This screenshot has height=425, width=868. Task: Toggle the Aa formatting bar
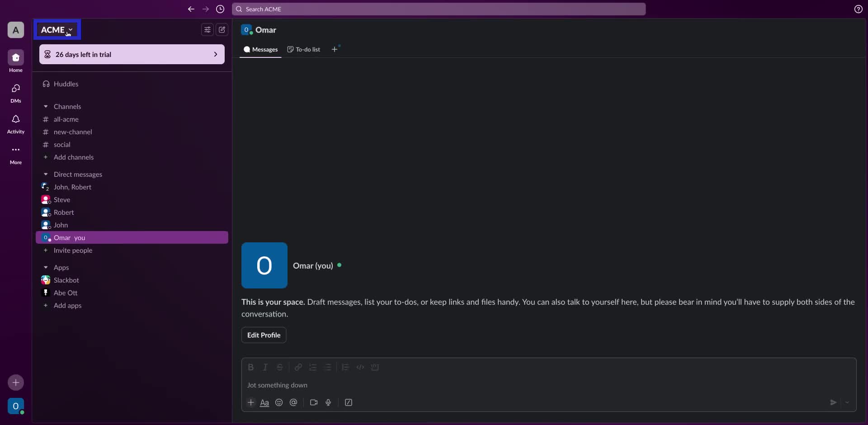(x=265, y=402)
